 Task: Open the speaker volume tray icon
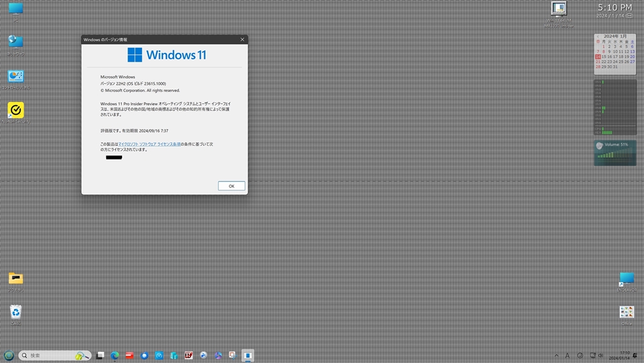point(601,355)
